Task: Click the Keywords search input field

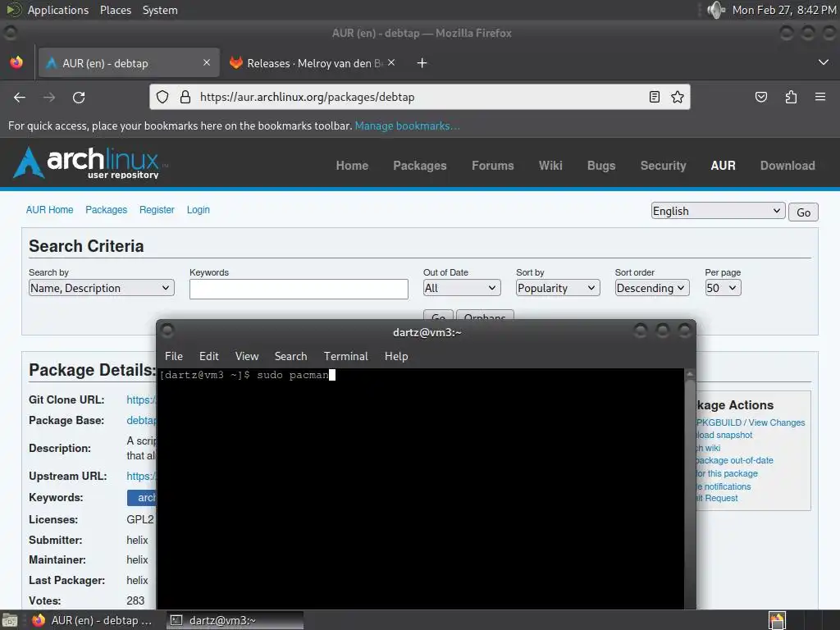Action: click(x=299, y=289)
